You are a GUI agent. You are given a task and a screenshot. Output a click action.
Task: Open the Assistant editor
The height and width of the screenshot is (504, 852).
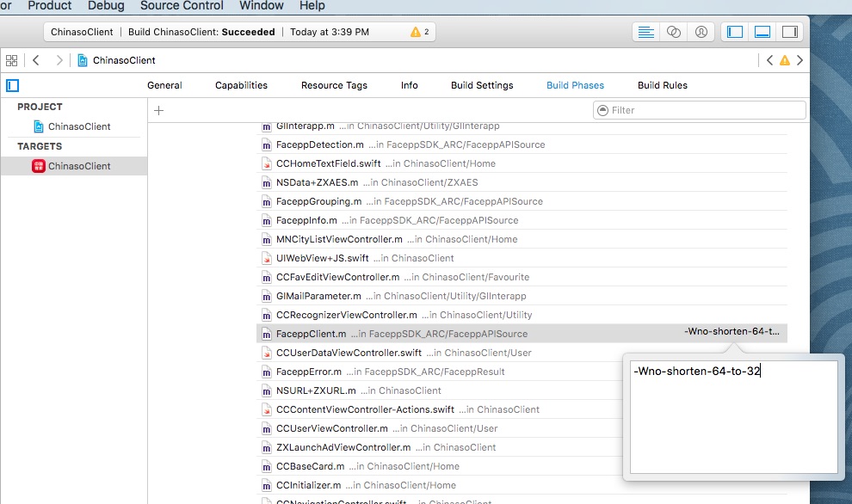[x=674, y=32]
